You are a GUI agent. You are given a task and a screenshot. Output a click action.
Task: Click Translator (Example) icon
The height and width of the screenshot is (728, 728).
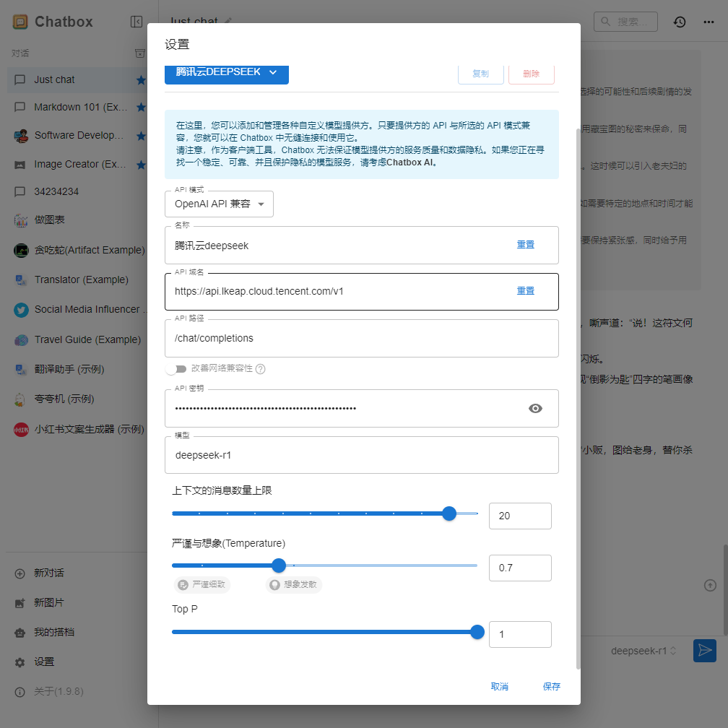(20, 280)
